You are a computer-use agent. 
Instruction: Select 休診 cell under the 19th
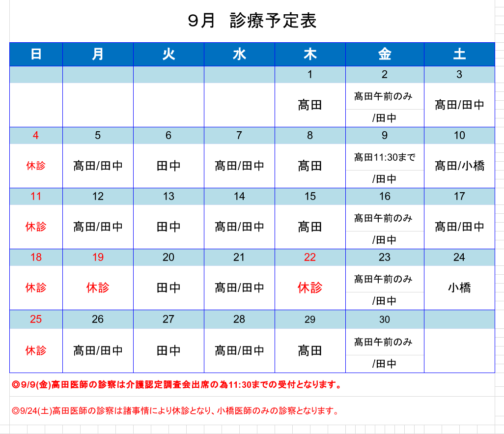pos(98,288)
